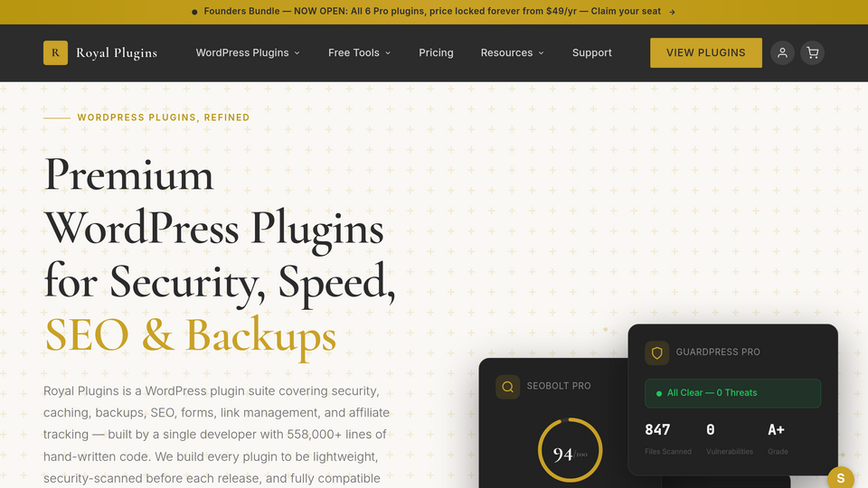Click the arrow in the Founders Bundle banner
The image size is (868, 488).
(x=672, y=12)
